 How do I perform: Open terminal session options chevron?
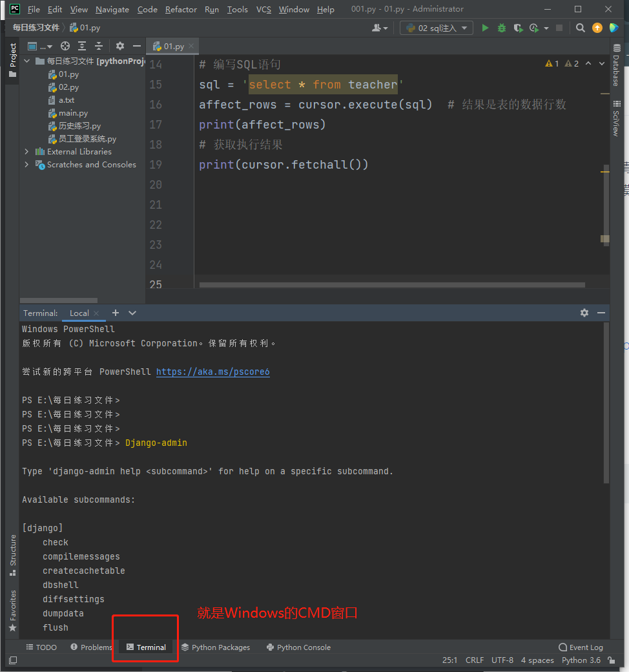(x=132, y=313)
